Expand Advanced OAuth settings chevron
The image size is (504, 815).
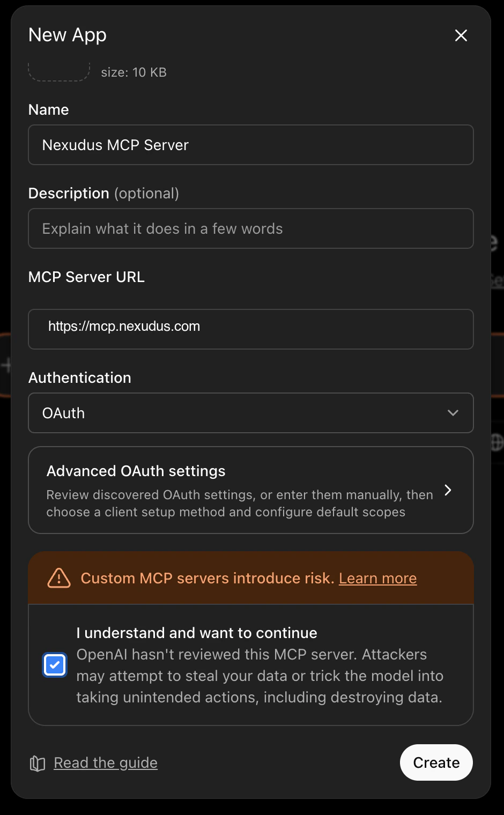click(x=448, y=490)
